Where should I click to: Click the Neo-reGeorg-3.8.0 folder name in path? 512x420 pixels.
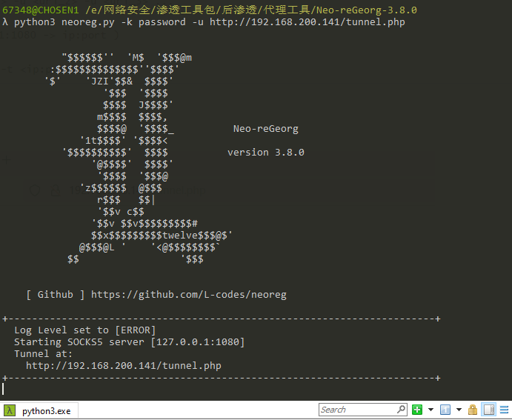pyautogui.click(x=367, y=10)
